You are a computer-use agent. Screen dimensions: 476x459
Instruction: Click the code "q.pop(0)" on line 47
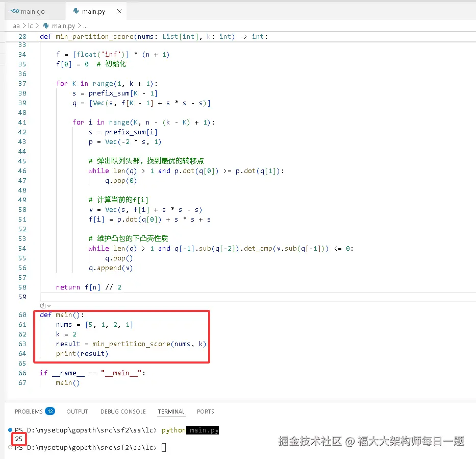point(121,181)
